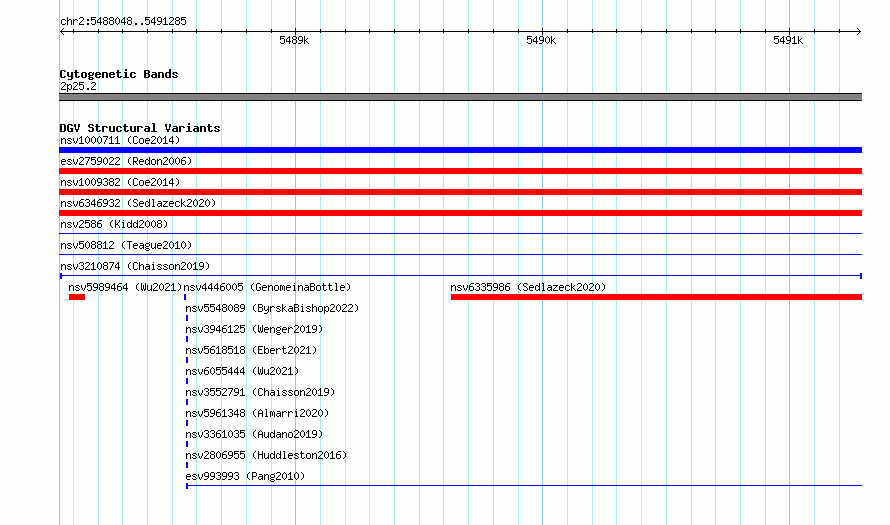The image size is (890, 525).
Task: Open the nsv508812 (Teague2010) label
Action: [126, 245]
